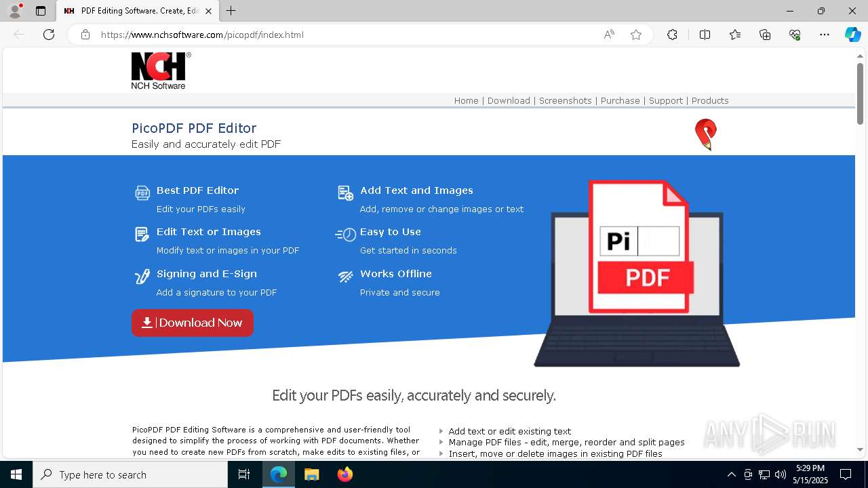Close the PDF Editing Software tab
The width and height of the screenshot is (868, 488).
coord(208,11)
